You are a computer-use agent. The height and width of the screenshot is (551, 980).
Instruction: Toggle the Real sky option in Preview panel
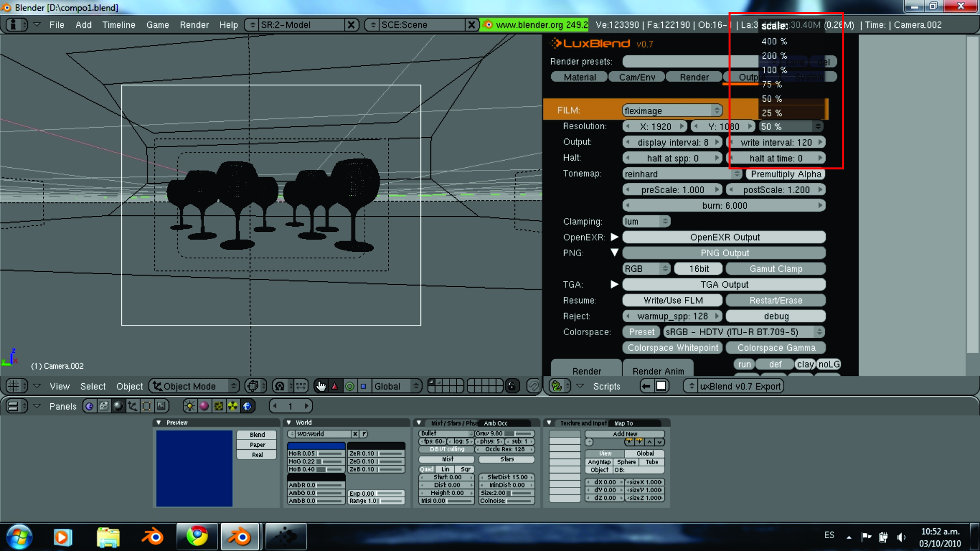pyautogui.click(x=257, y=455)
